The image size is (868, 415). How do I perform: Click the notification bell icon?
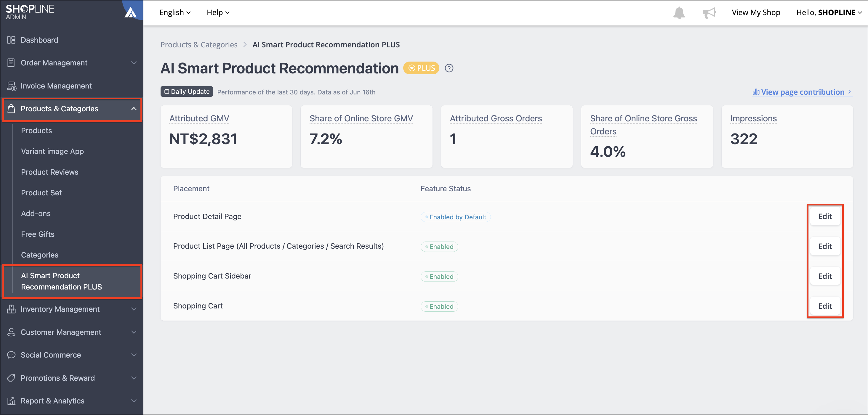pyautogui.click(x=679, y=13)
